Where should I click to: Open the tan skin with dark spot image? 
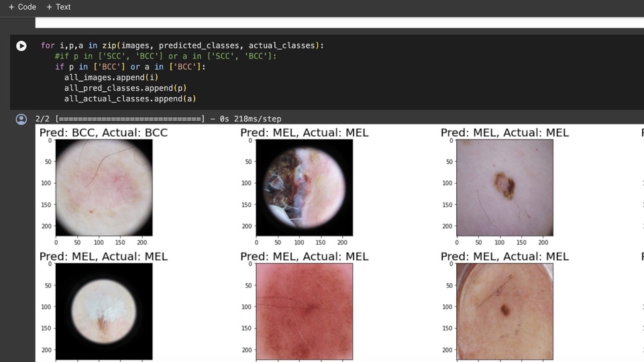(x=504, y=312)
